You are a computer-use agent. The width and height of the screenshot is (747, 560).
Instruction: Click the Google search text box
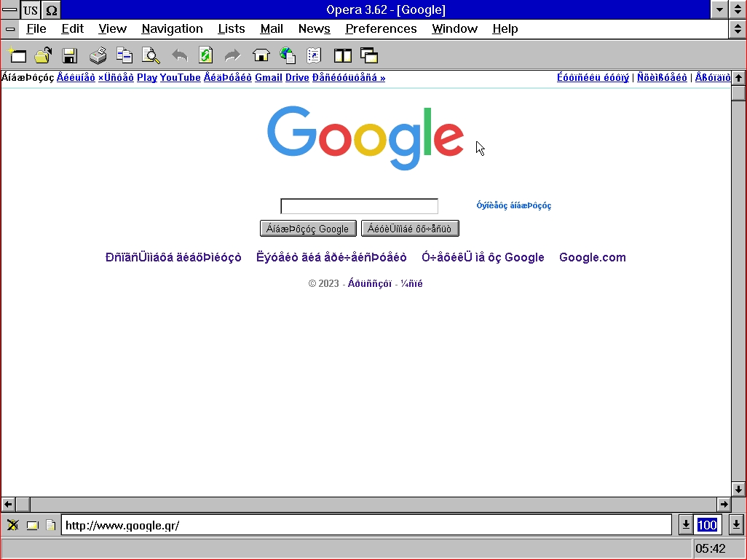click(359, 206)
